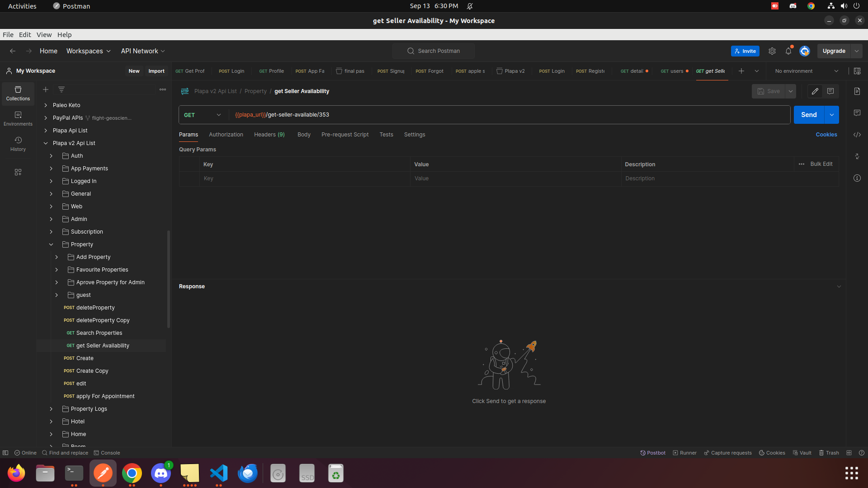Toggle two-pane view icon in status bar
This screenshot has width=868, height=488.
click(849, 453)
